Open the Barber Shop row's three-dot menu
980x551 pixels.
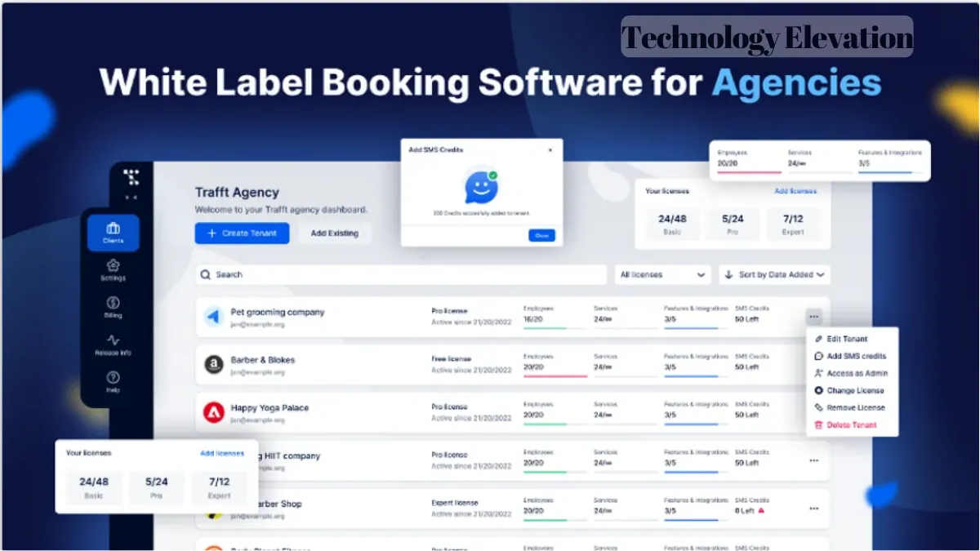[x=814, y=509]
